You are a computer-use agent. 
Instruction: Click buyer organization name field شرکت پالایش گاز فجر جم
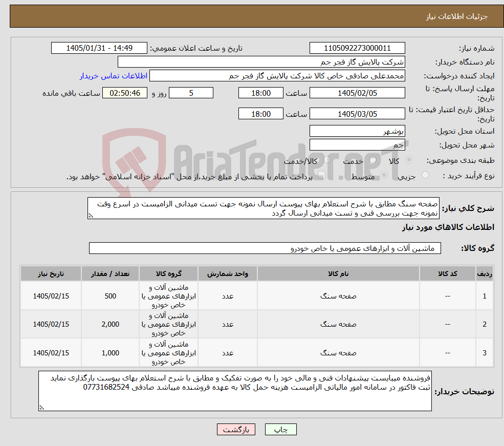pos(261,62)
